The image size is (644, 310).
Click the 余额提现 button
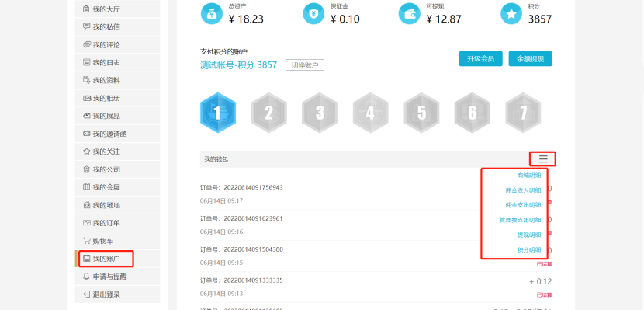pyautogui.click(x=530, y=59)
